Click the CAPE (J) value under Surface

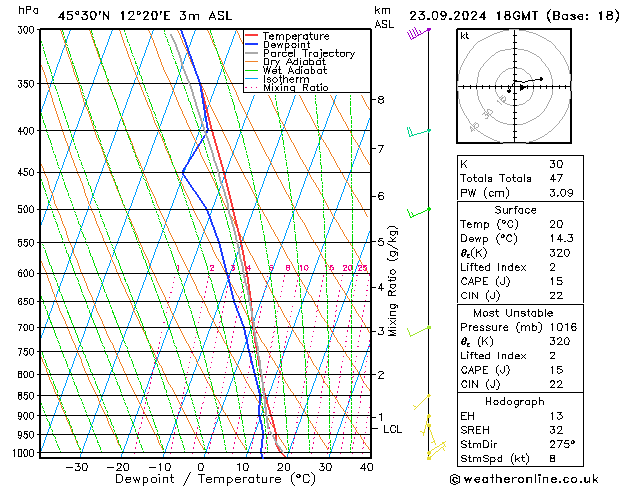coord(556,281)
